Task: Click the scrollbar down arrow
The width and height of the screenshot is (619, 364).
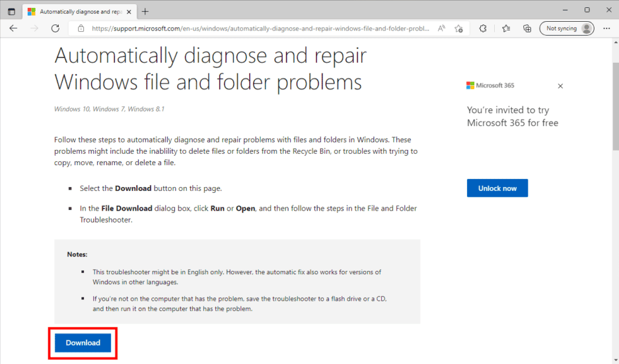Action: pyautogui.click(x=616, y=360)
